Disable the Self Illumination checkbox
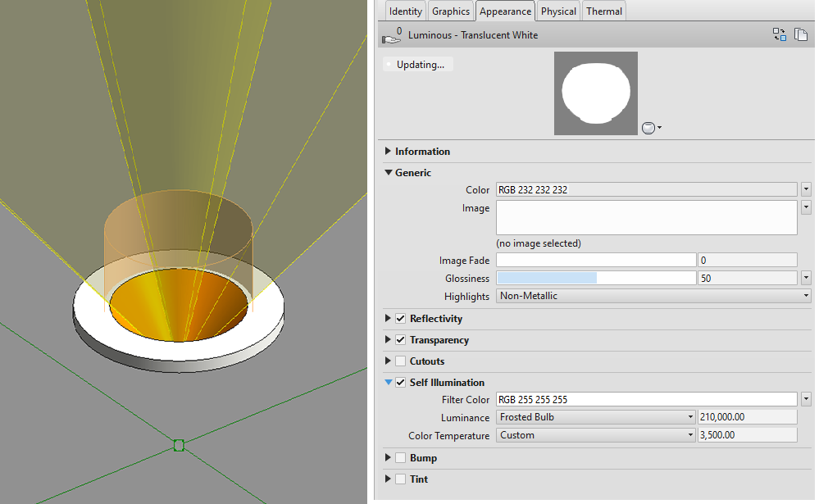This screenshot has height=504, width=828. 400,382
